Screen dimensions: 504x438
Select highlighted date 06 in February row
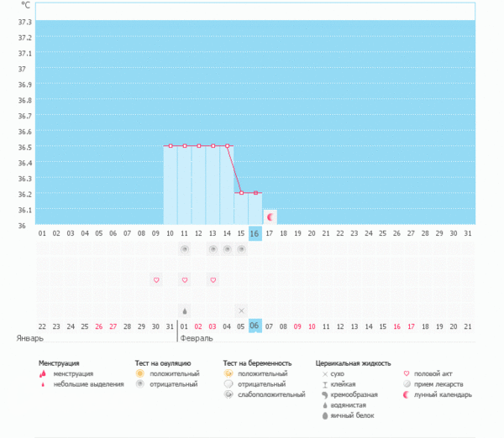click(255, 326)
